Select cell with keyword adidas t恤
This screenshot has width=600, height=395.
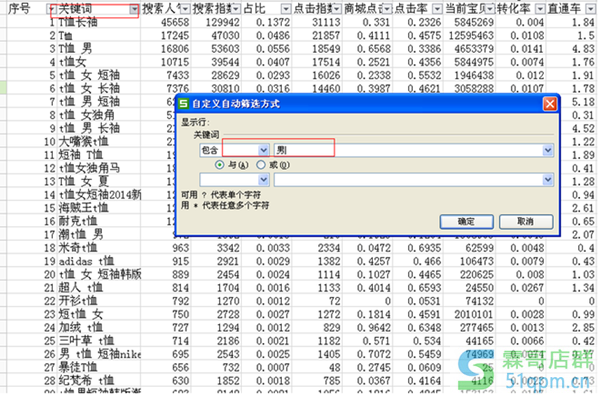tap(99, 261)
